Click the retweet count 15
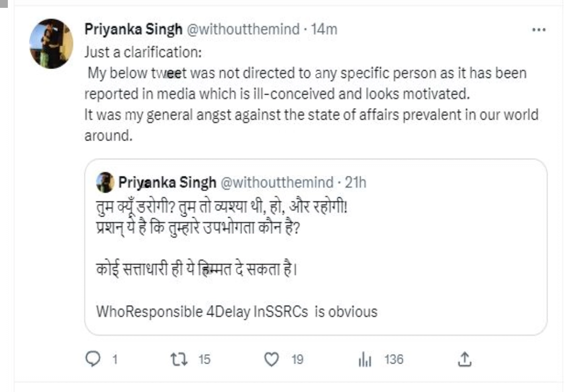Image resolution: width=588 pixels, height=392 pixels. click(204, 360)
